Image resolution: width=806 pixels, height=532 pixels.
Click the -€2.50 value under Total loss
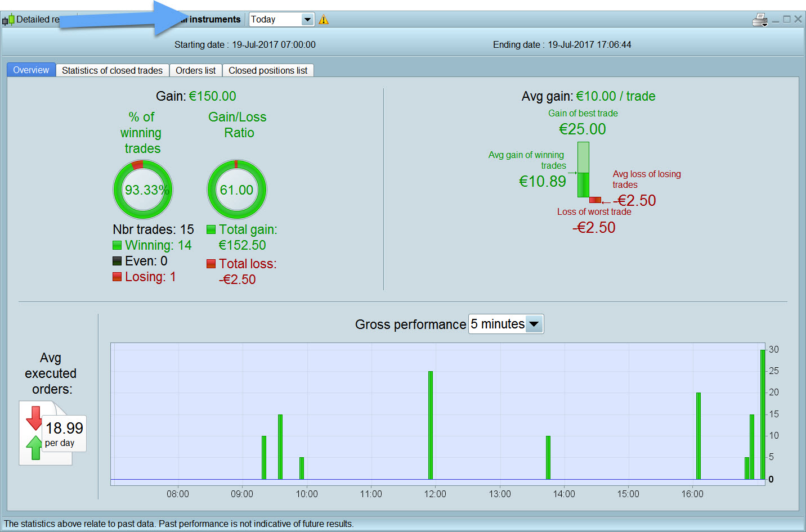pyautogui.click(x=237, y=279)
